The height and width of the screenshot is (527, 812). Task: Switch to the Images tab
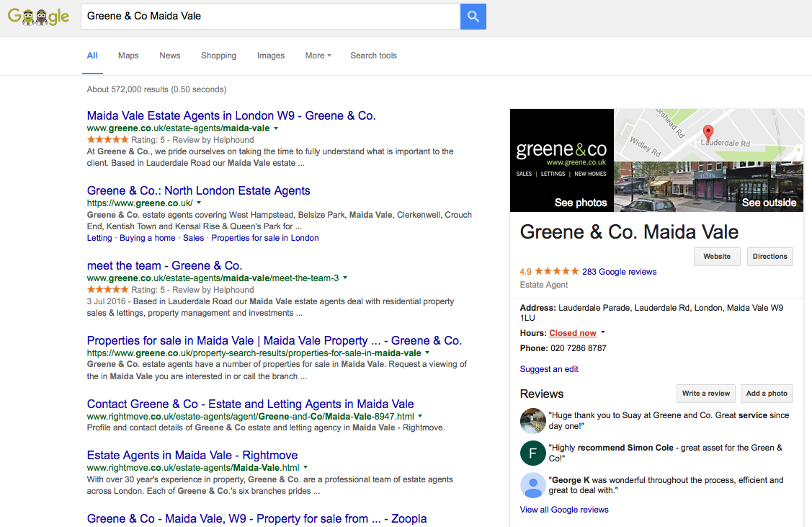click(271, 56)
